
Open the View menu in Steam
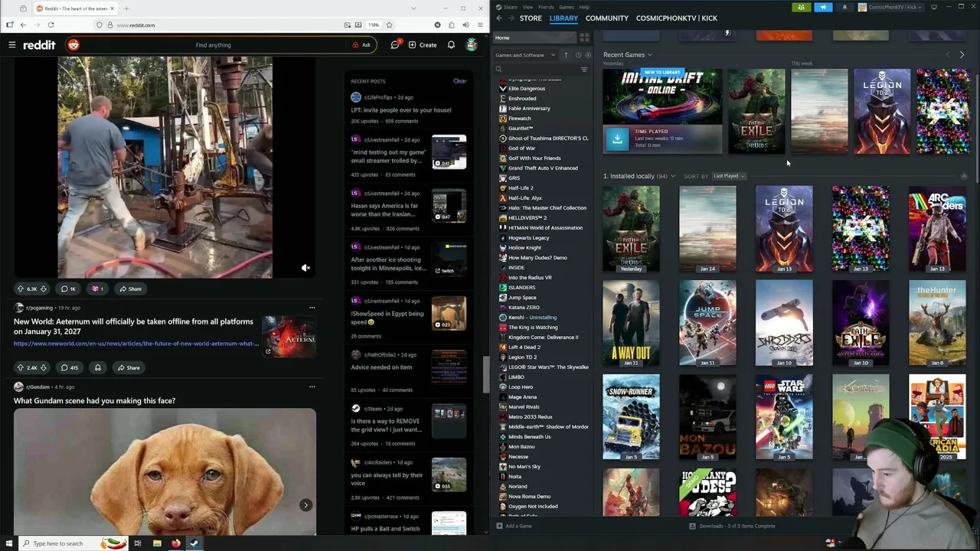click(x=528, y=7)
